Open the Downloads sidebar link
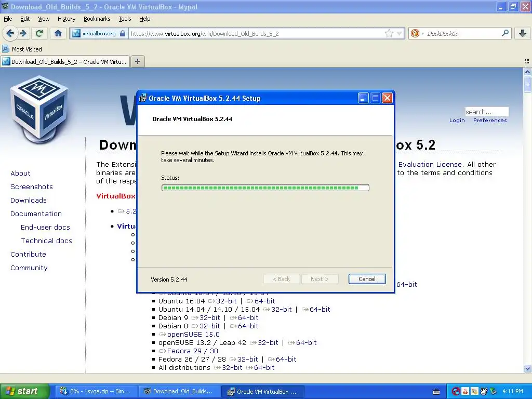Image resolution: width=532 pixels, height=399 pixels. click(29, 200)
